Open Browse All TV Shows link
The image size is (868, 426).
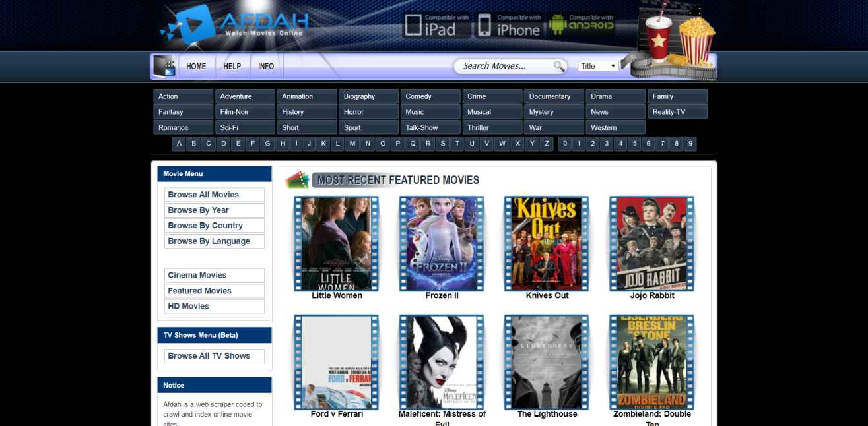[215, 356]
